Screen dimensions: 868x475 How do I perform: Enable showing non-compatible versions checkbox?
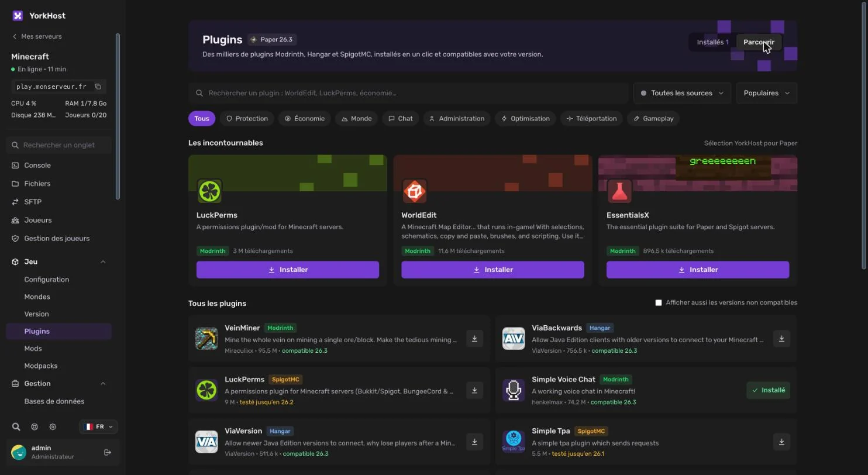tap(659, 302)
